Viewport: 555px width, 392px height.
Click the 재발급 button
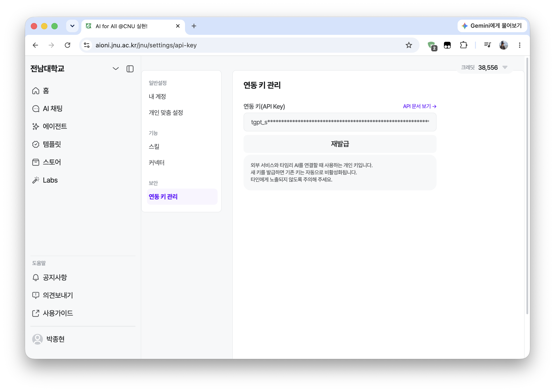click(340, 144)
